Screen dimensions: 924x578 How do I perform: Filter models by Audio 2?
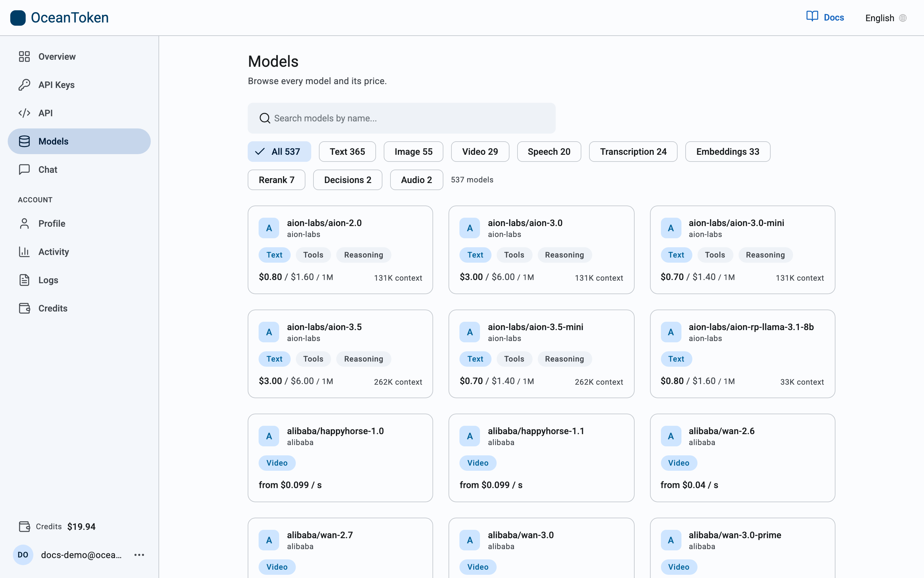pyautogui.click(x=416, y=180)
